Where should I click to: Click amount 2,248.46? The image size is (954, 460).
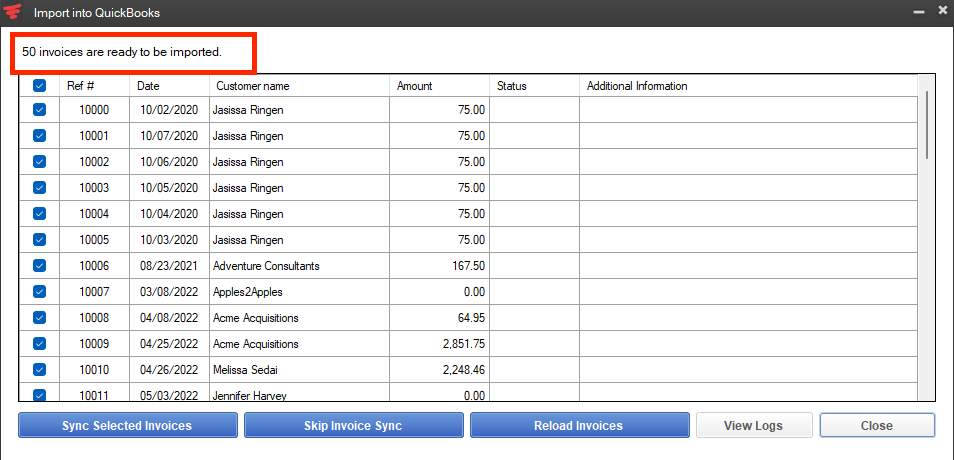pyautogui.click(x=464, y=370)
